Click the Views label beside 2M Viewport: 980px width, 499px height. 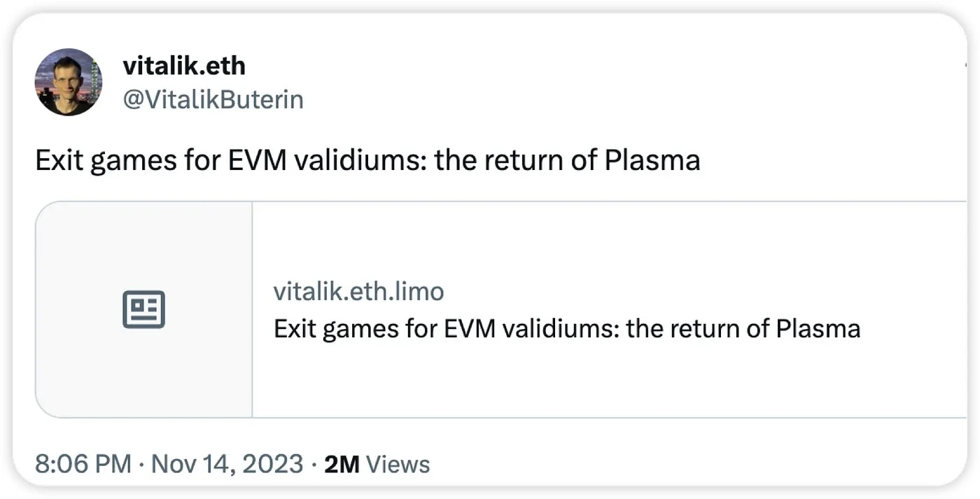click(x=398, y=463)
